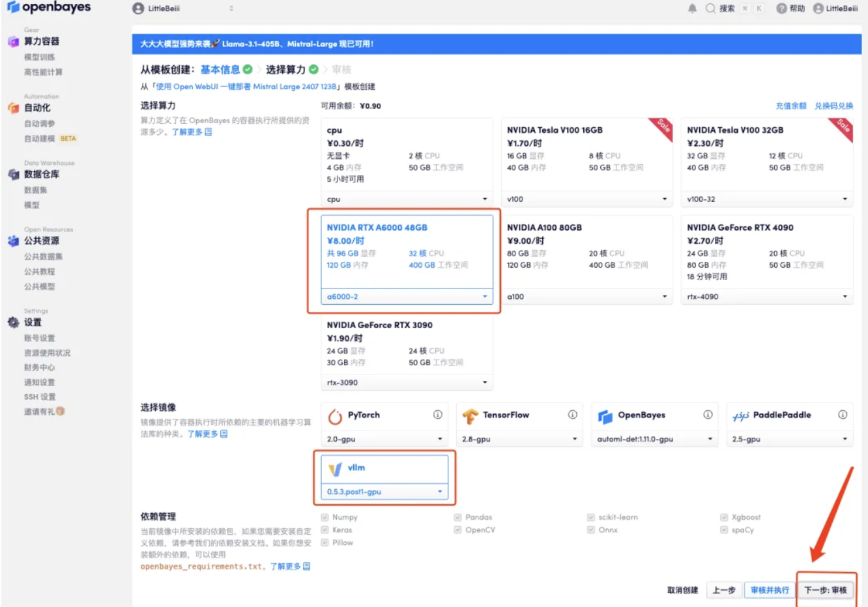This screenshot has height=607, width=868.
Task: Click the OpenBayes image logo
Action: (605, 416)
